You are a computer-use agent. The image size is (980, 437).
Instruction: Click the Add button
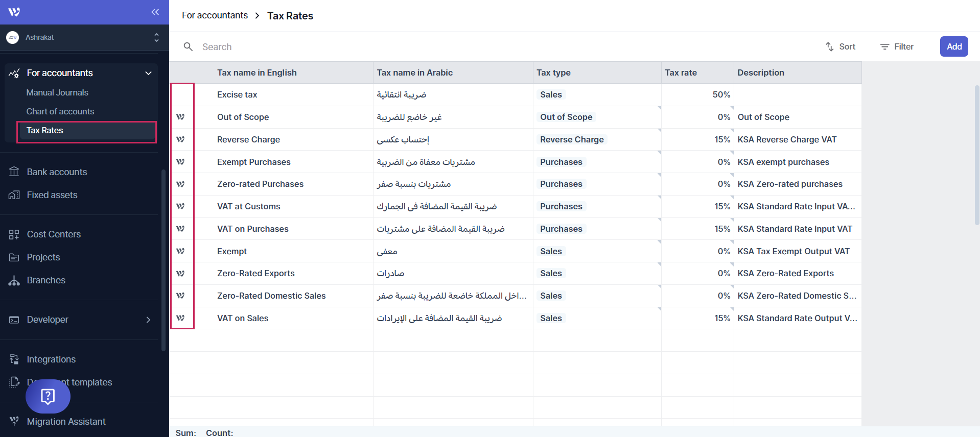tap(953, 46)
